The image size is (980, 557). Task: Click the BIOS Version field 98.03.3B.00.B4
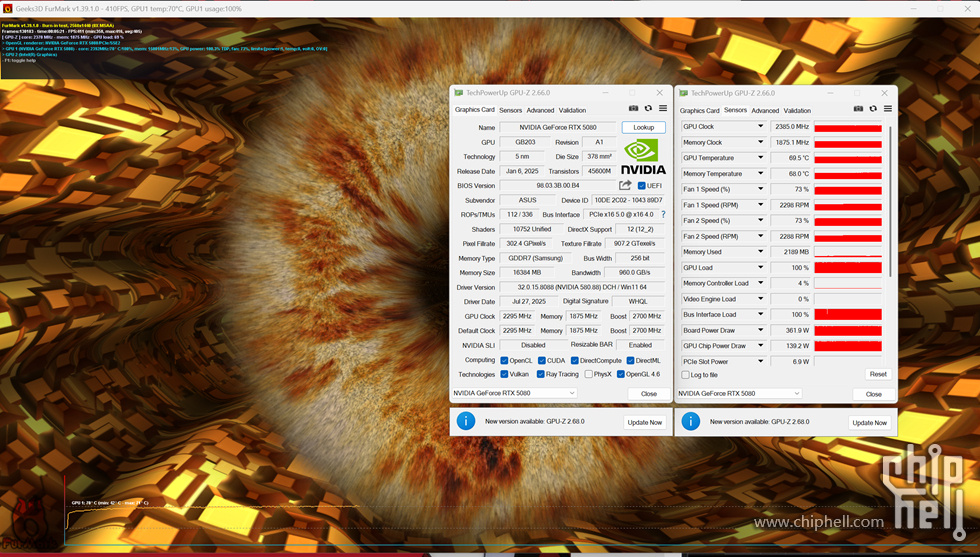coord(558,186)
